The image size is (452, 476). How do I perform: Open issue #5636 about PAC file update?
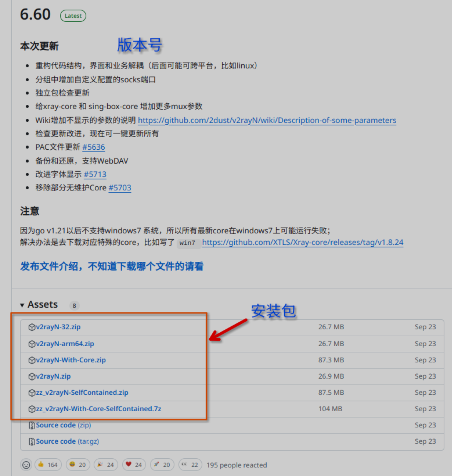(x=93, y=147)
